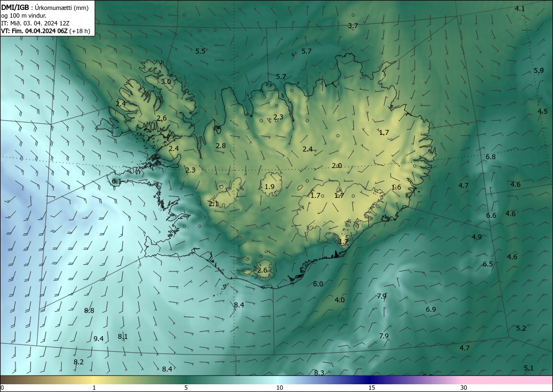The image size is (553, 392).
Task: Select the 5.1 value in the bottom-right corner
Action: (529, 368)
